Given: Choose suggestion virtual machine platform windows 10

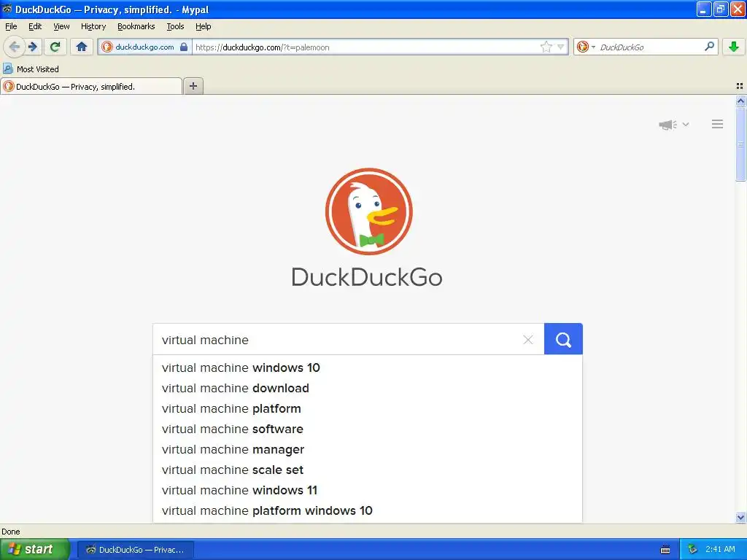Looking at the screenshot, I should [368, 511].
